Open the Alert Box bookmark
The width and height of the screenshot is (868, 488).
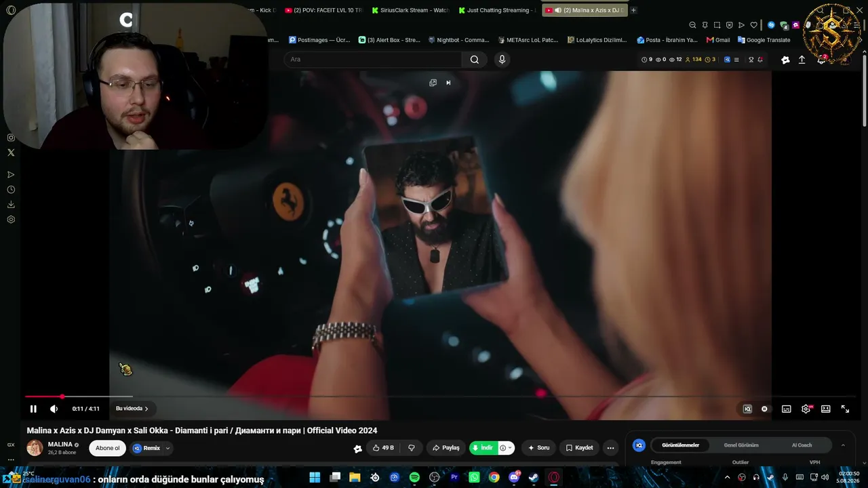[389, 40]
